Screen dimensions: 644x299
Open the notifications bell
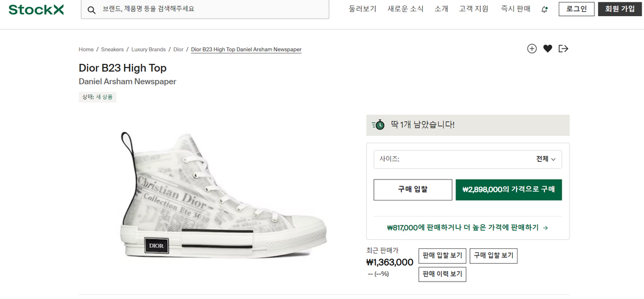[x=544, y=9]
